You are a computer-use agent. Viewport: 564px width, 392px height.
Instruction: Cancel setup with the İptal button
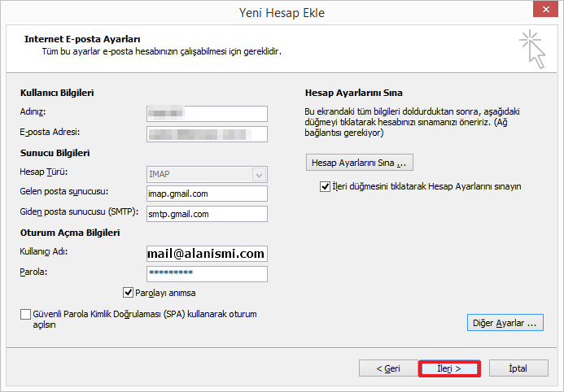518,368
